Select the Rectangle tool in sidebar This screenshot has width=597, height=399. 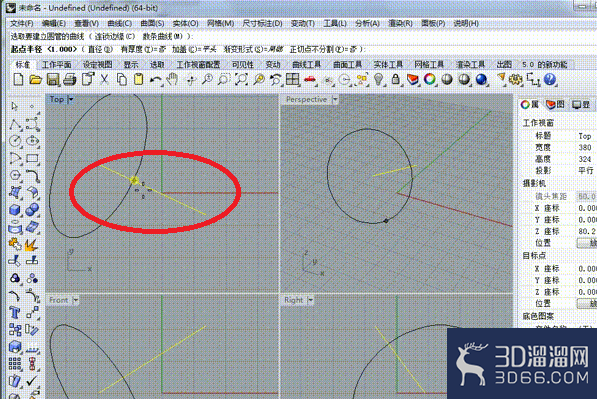(x=32, y=158)
